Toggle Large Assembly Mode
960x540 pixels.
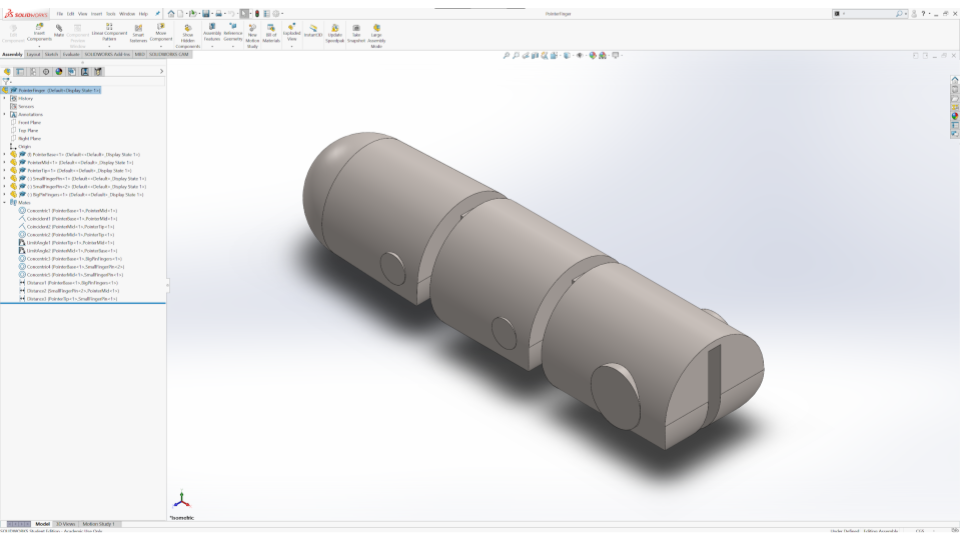point(376,34)
